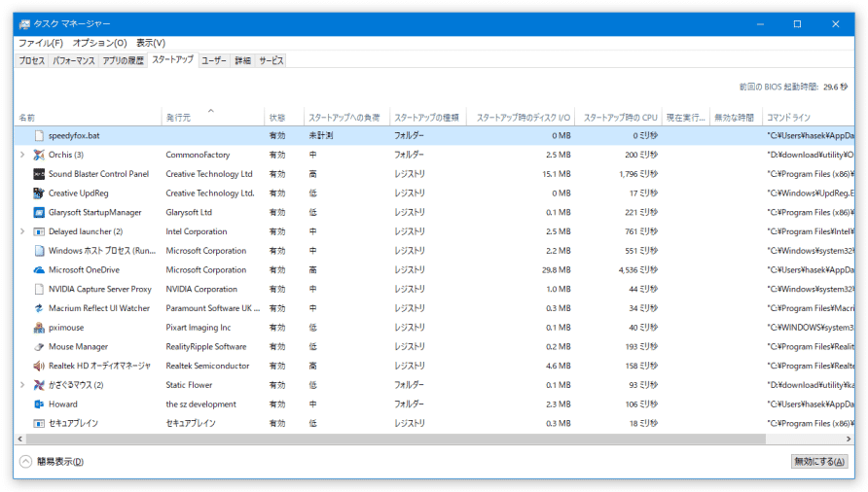
Task: Sort by the 状態 column header
Action: point(284,118)
